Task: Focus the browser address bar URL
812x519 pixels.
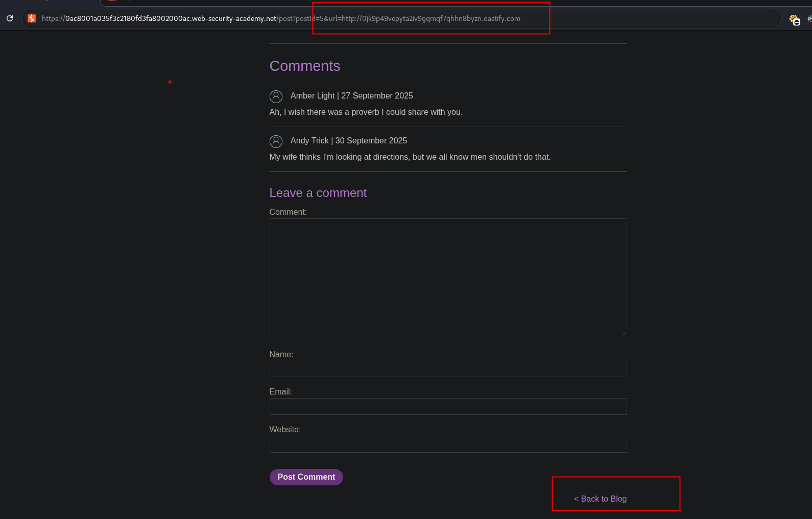Action: (x=281, y=18)
